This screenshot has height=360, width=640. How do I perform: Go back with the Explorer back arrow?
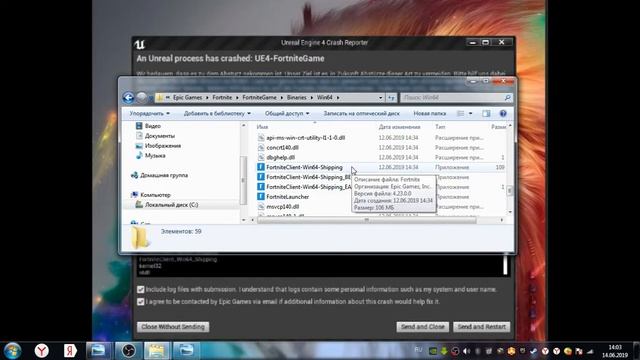tap(128, 98)
